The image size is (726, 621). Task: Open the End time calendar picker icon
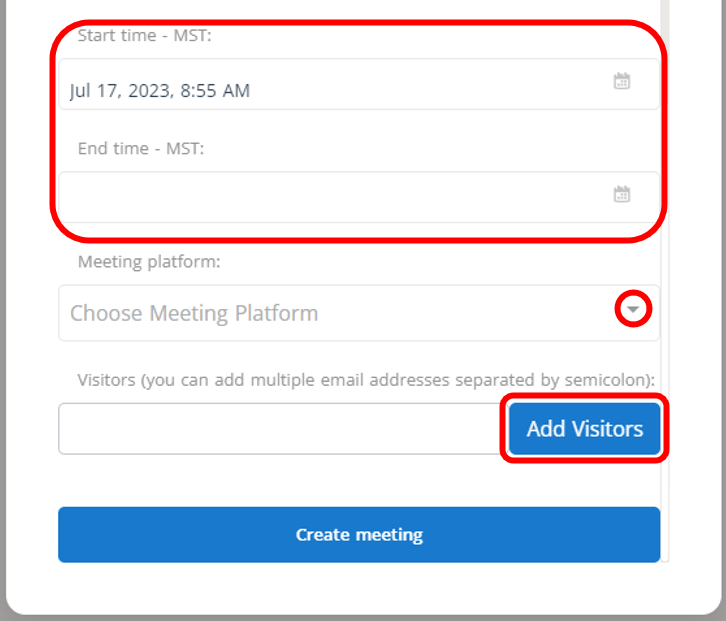[621, 195]
